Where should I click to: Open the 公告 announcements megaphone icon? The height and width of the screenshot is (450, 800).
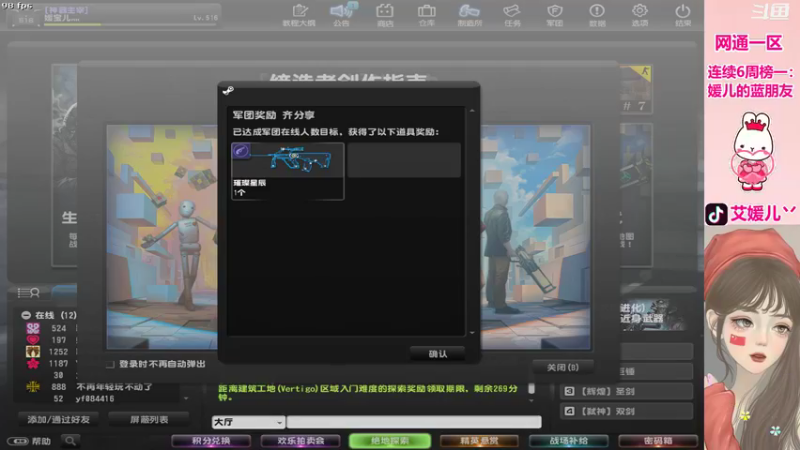342,15
